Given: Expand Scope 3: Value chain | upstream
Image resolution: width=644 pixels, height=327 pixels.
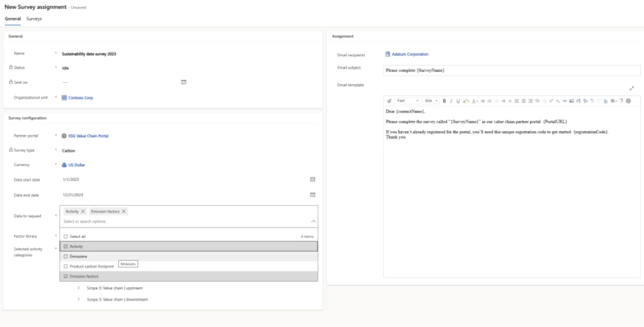Looking at the screenshot, I should coord(79,288).
